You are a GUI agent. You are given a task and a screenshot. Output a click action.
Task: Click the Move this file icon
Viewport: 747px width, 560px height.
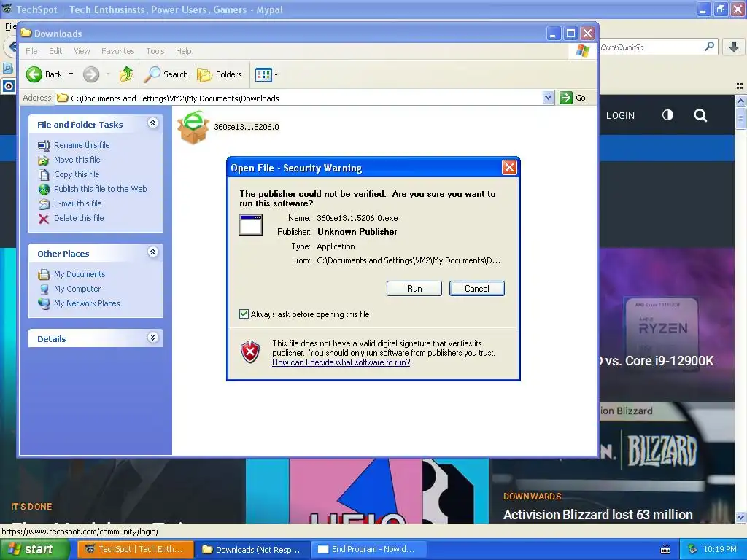click(44, 160)
